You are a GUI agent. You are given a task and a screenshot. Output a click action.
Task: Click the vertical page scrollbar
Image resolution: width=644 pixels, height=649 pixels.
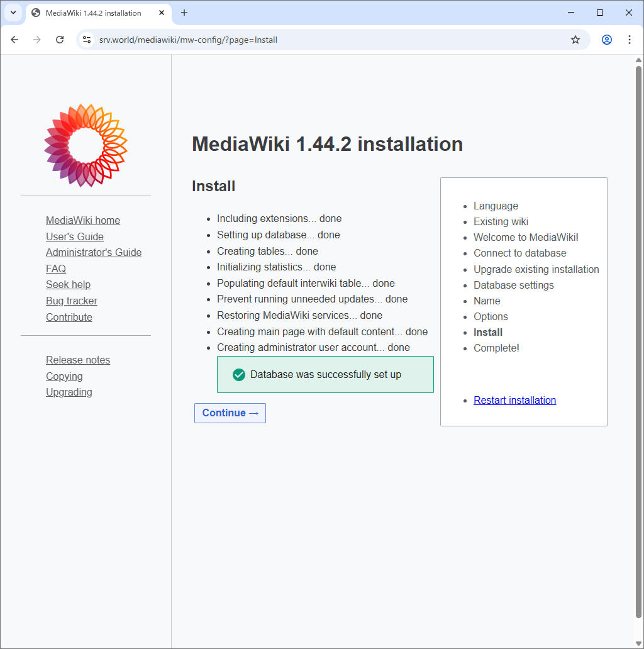point(638,340)
